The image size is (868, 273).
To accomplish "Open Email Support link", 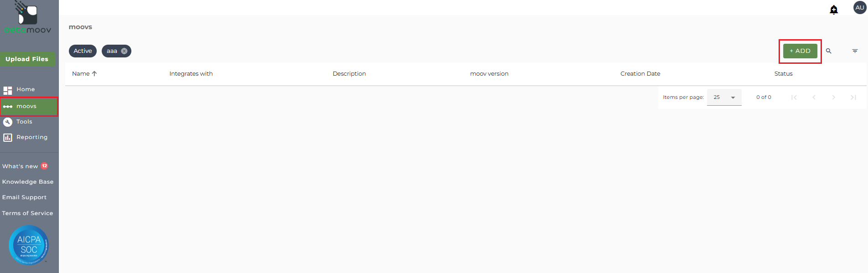I will point(24,197).
